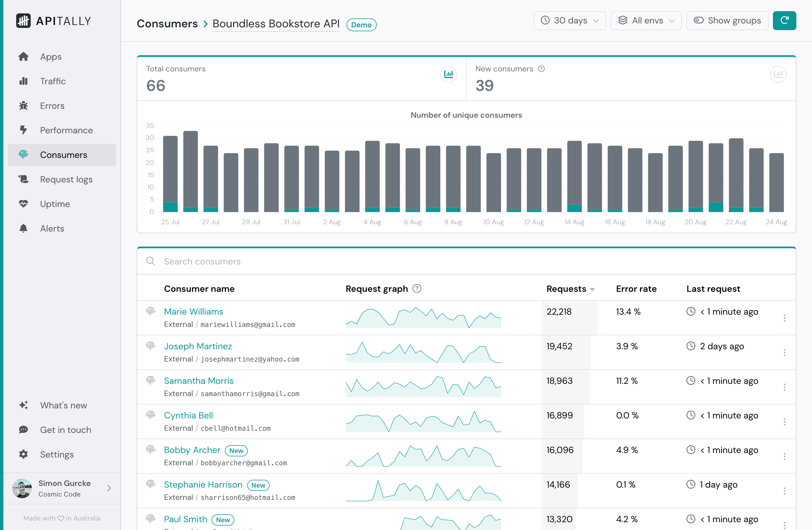Open Samantha Morris consumer details

(199, 381)
